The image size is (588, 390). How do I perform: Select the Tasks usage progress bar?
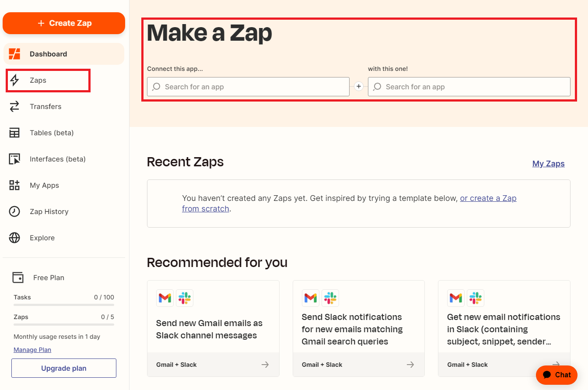pos(64,305)
